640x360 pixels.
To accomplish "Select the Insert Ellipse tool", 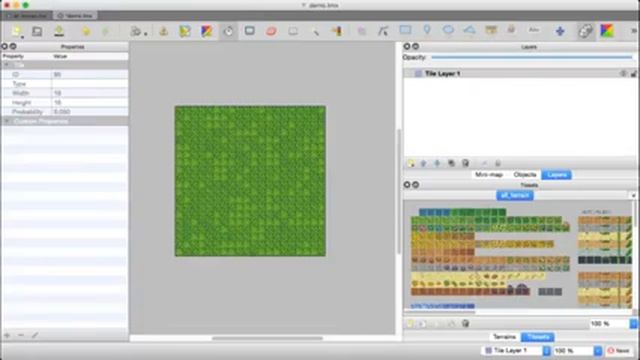I will click(448, 30).
